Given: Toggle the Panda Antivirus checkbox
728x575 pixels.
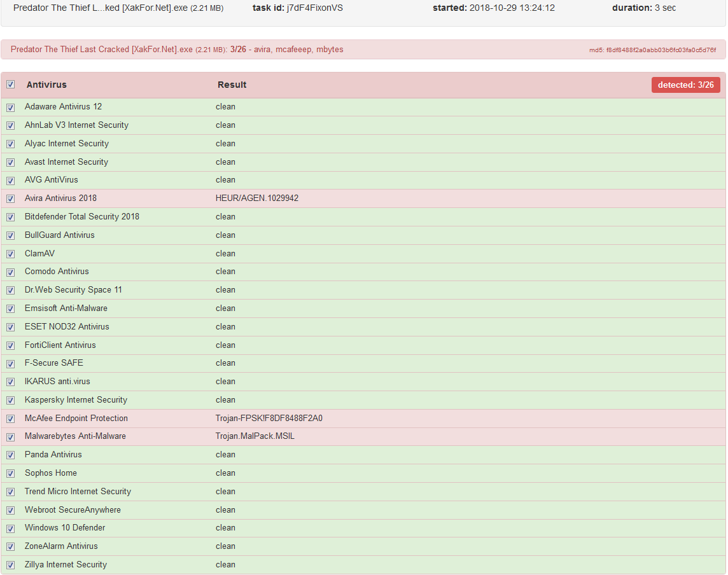Looking at the screenshot, I should coord(11,455).
